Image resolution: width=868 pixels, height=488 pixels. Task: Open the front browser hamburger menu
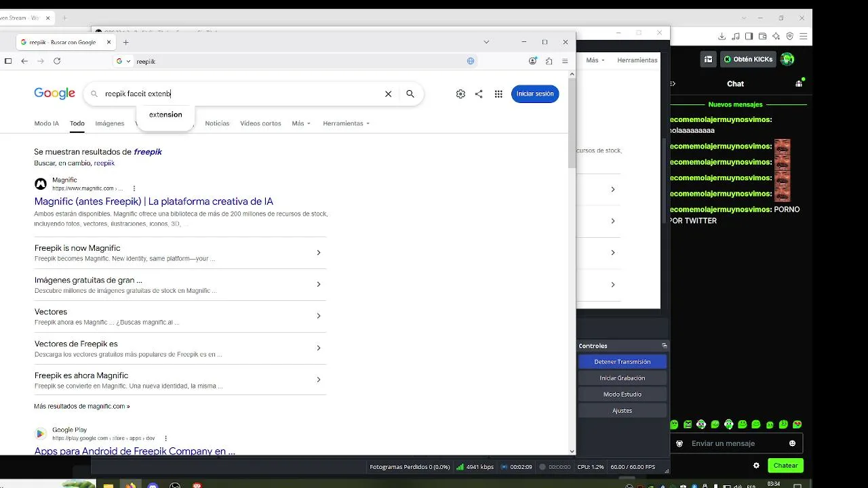point(565,61)
